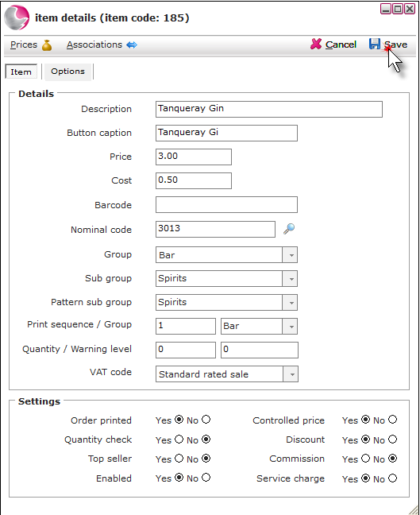The image size is (420, 515).
Task: Open the Prices menu
Action: coord(24,45)
